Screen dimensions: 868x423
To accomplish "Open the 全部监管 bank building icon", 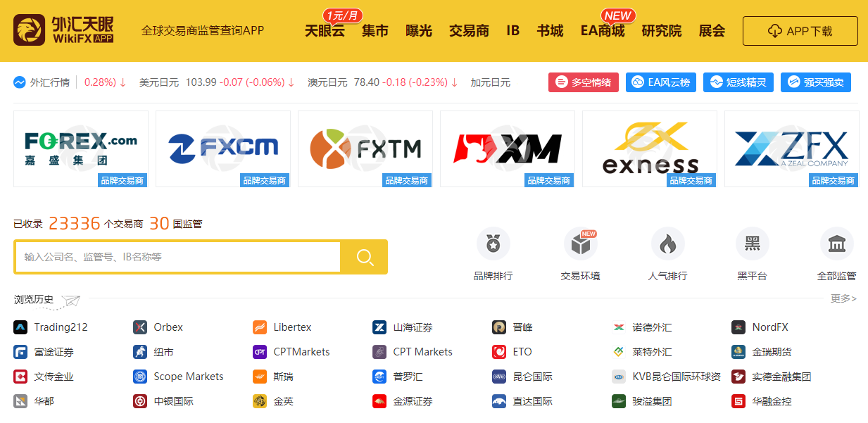I will (836, 244).
